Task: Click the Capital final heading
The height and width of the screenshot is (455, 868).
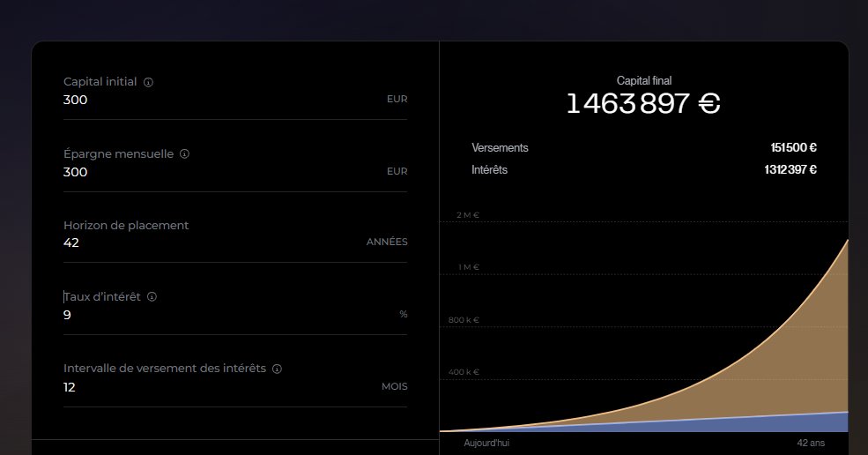Action: point(644,80)
